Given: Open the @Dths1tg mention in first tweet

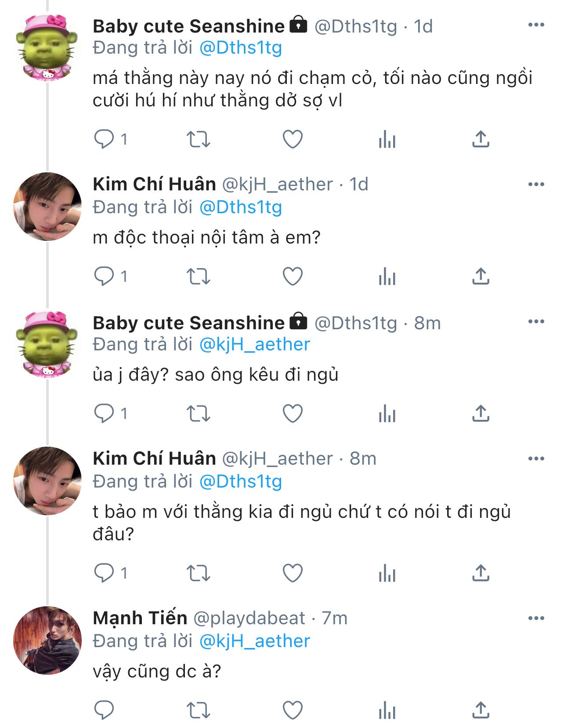Looking at the screenshot, I should [x=241, y=48].
